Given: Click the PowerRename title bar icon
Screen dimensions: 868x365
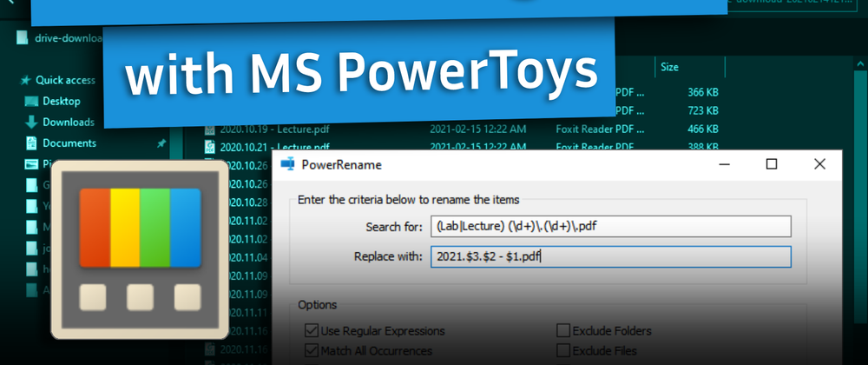Looking at the screenshot, I should (287, 164).
